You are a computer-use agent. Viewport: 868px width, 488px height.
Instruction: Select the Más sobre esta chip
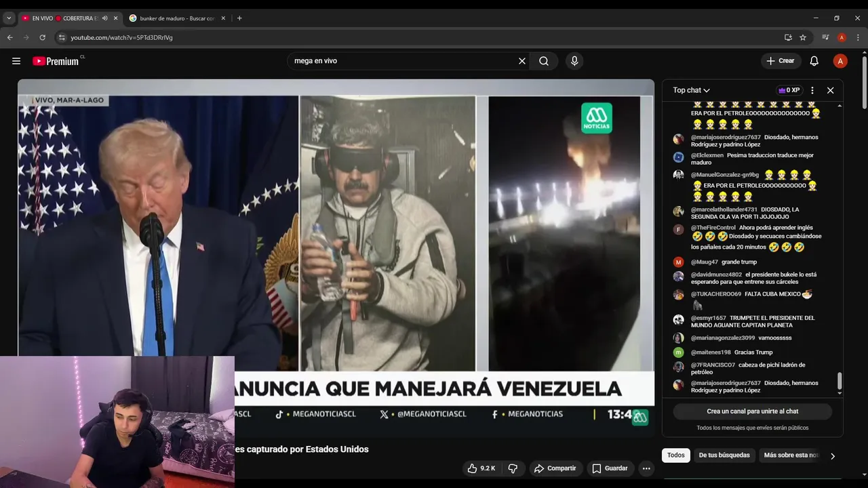tap(791, 455)
